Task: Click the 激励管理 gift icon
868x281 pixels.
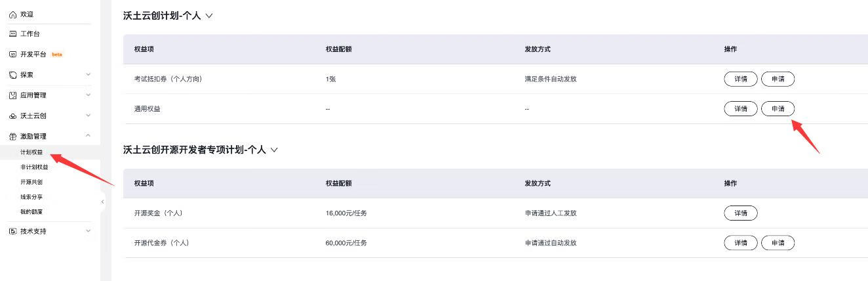Action: [x=13, y=137]
